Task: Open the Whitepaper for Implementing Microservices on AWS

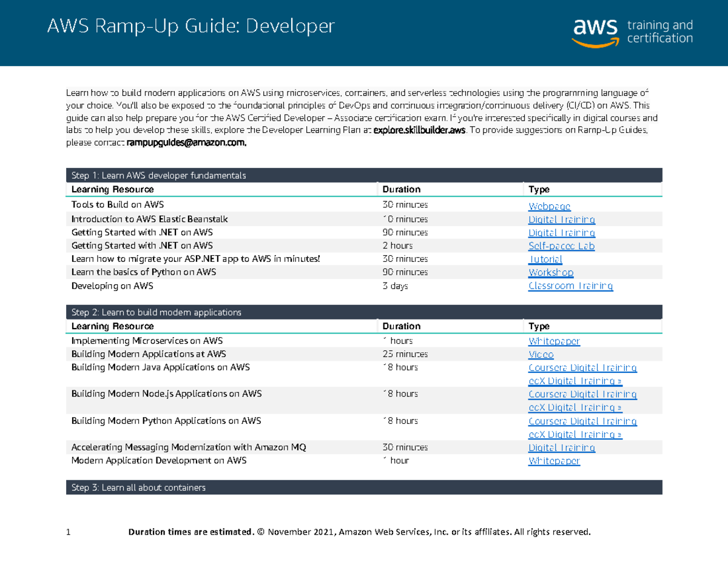Action: 554,341
